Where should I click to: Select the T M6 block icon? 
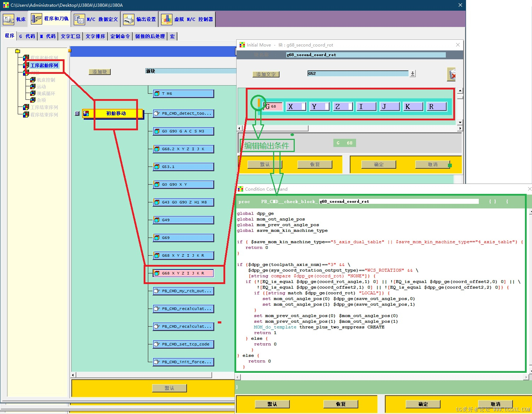click(x=157, y=94)
